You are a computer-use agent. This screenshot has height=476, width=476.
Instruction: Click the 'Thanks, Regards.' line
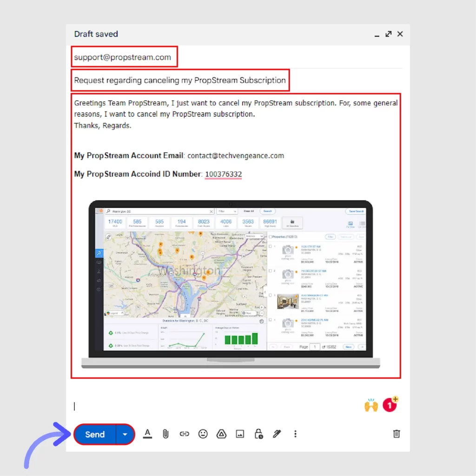pos(103,126)
